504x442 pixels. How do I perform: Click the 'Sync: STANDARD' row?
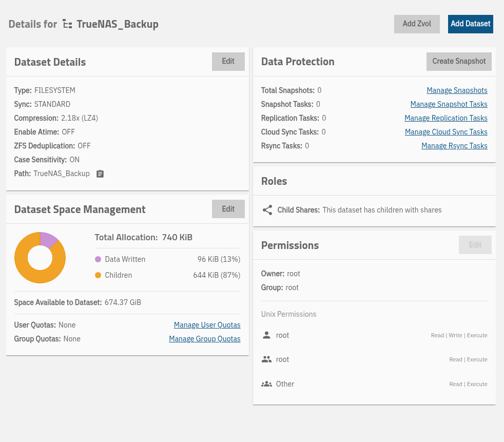pyautogui.click(x=42, y=104)
